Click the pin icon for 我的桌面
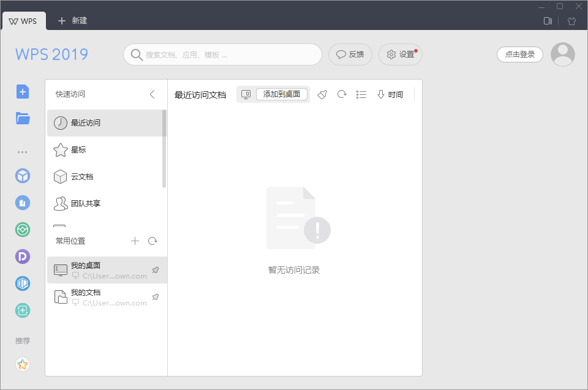Image resolution: width=588 pixels, height=390 pixels. pos(156,270)
